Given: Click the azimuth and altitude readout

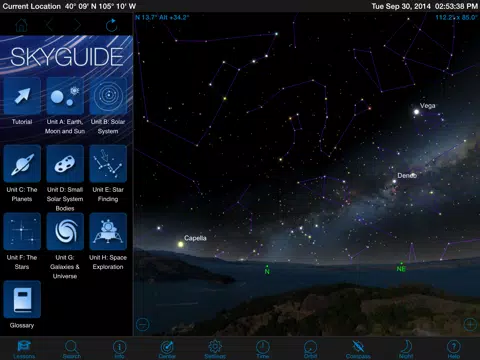Looking at the screenshot, I should pyautogui.click(x=162, y=17).
